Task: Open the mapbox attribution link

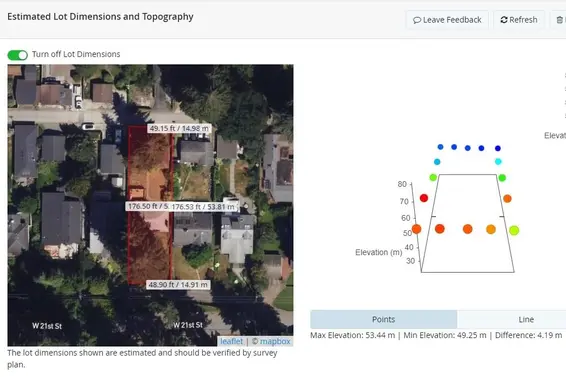Action: (x=275, y=341)
